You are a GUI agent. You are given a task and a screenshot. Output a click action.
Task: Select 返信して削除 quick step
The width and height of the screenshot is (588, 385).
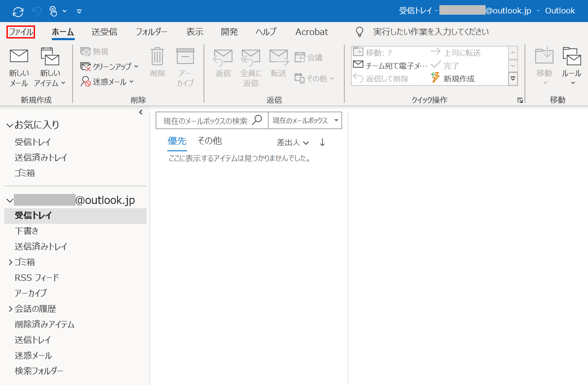[x=381, y=79]
